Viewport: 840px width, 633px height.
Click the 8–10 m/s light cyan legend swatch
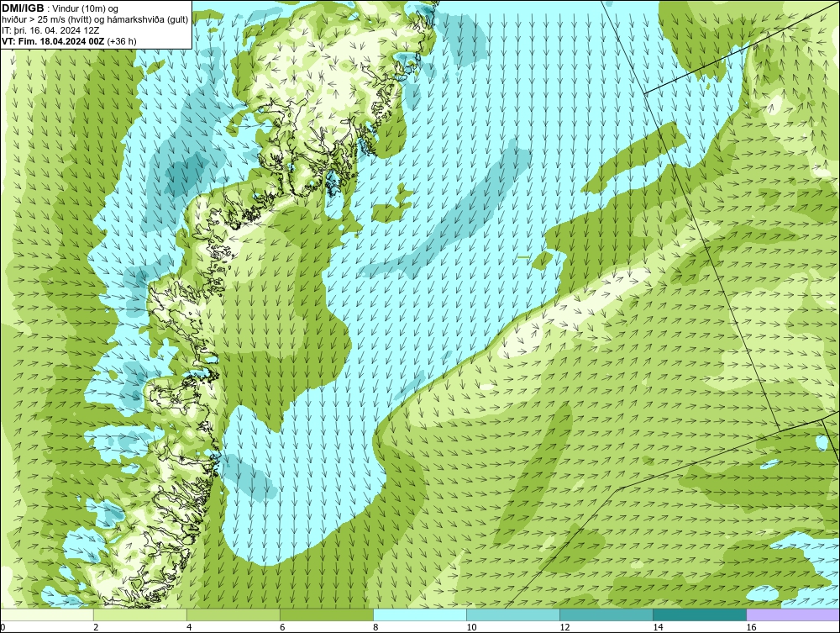420,615
